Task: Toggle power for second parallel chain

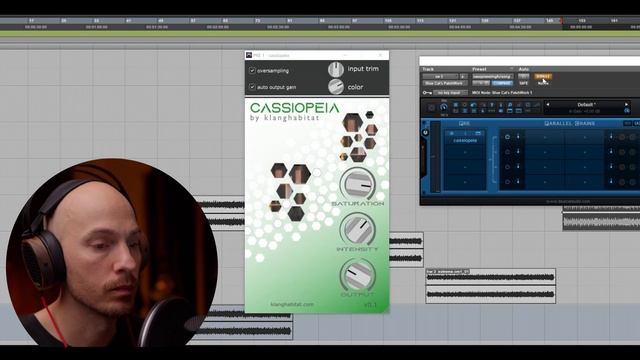Action: point(507,152)
